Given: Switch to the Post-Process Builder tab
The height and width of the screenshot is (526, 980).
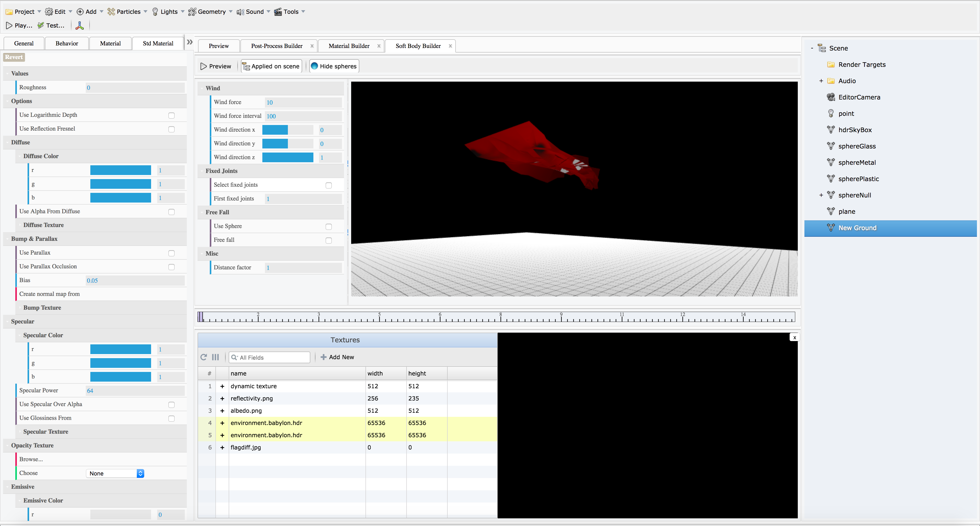Looking at the screenshot, I should [277, 46].
